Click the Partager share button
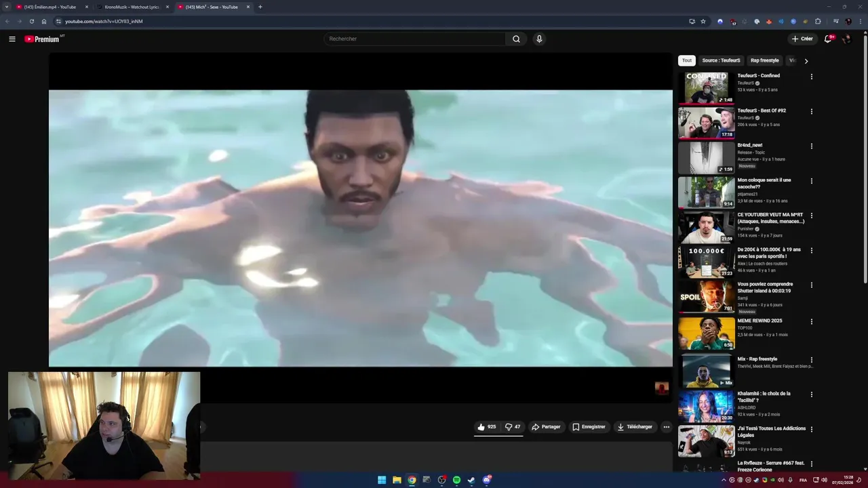 click(x=546, y=427)
